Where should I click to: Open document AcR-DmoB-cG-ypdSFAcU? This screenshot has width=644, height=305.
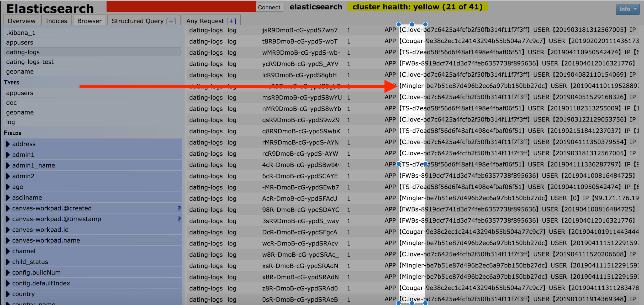click(300, 198)
